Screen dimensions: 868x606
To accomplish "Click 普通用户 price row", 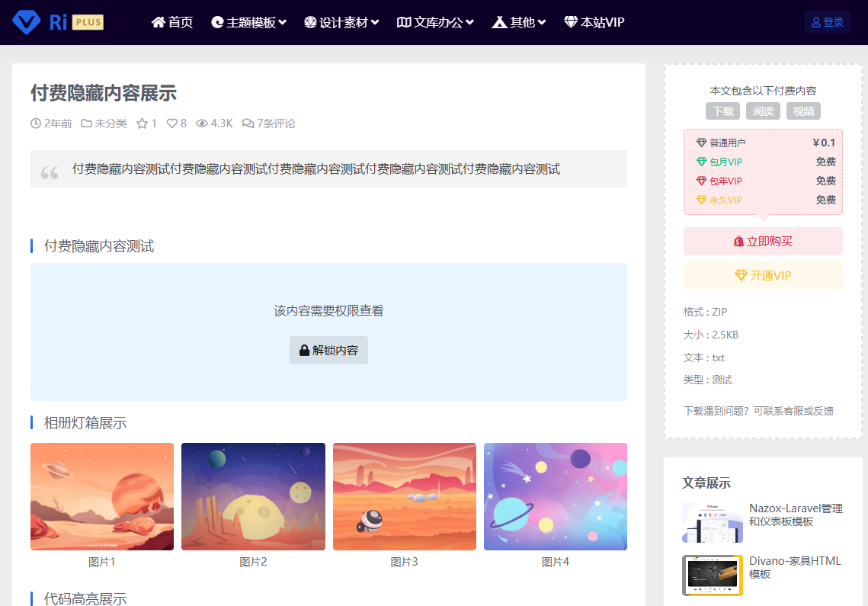I will click(766, 143).
